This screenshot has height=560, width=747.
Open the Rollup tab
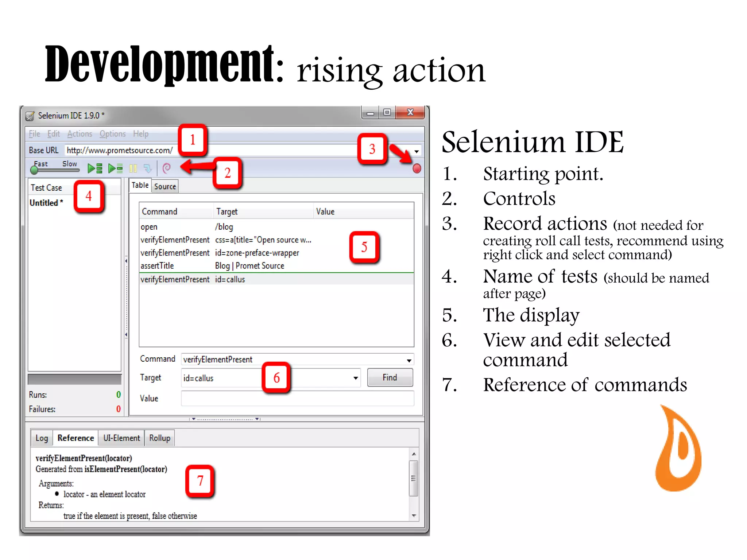click(159, 438)
